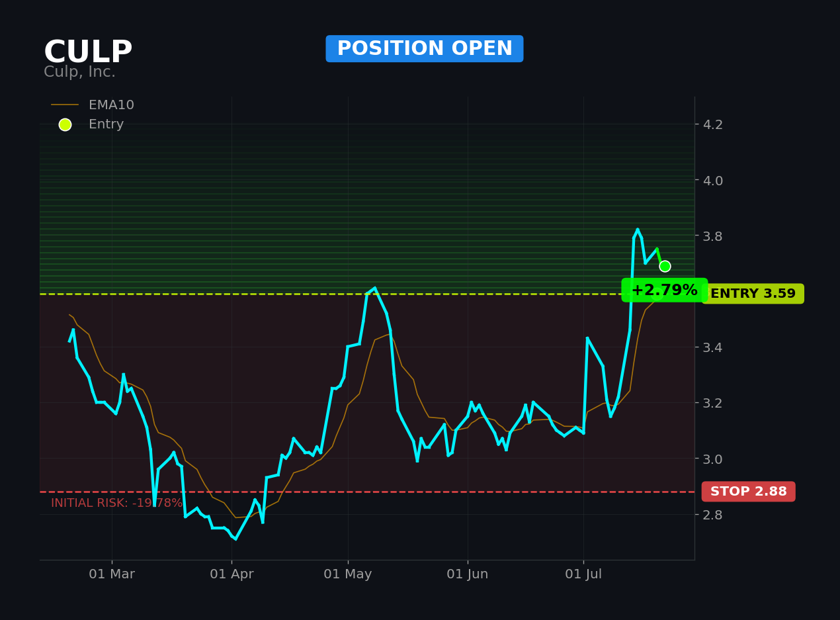Image resolution: width=840 pixels, height=620 pixels.
Task: Click the 01 Apr x-axis label
Action: pos(231,574)
